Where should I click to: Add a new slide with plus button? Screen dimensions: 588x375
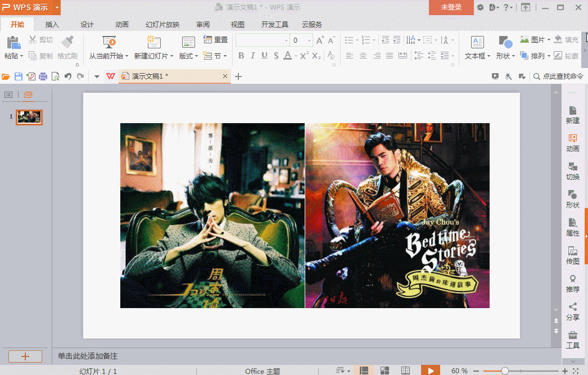[x=25, y=356]
